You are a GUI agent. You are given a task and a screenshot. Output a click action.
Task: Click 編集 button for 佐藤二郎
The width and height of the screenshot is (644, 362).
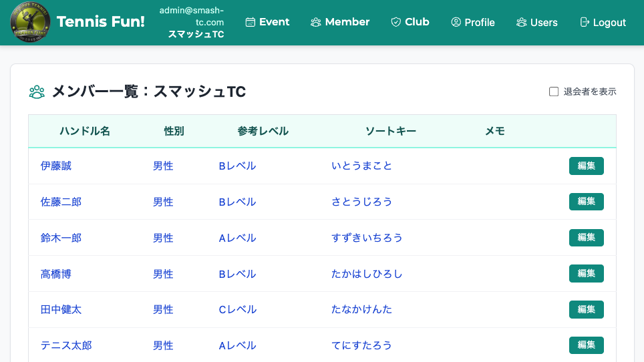click(586, 202)
